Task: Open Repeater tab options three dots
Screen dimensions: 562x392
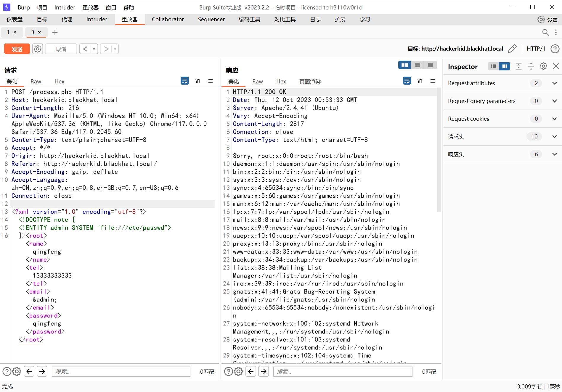Action: (x=556, y=32)
